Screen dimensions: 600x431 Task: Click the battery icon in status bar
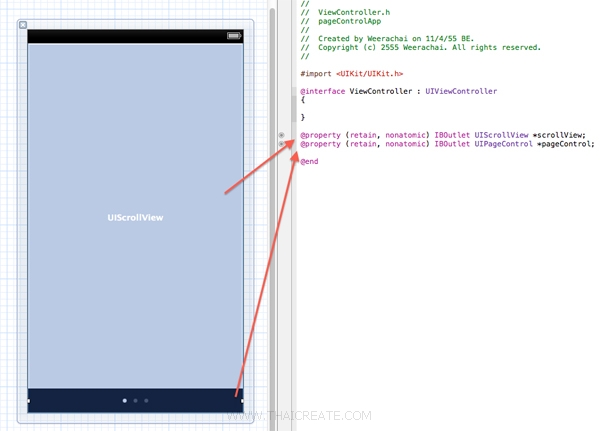pyautogui.click(x=234, y=36)
